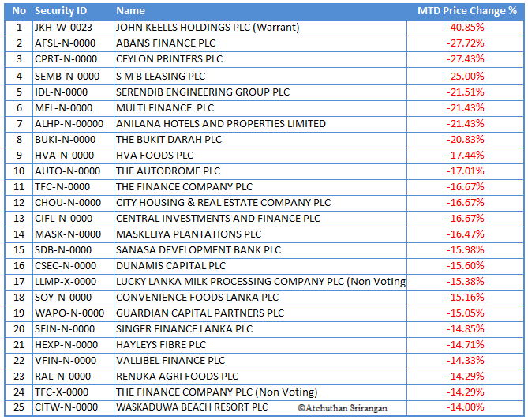Screen dimensions: 528x420
Task: Click 'RENUKA AGRI FOODS PLC' name
Action: click(177, 377)
